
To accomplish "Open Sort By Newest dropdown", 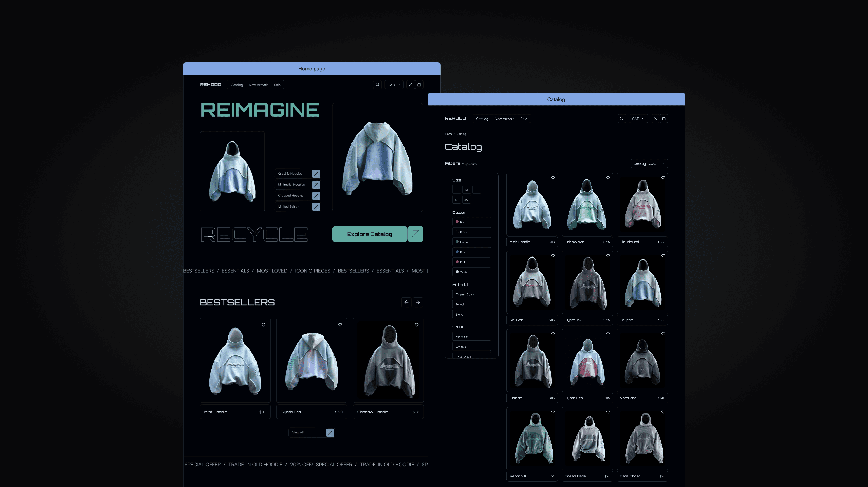I will coord(649,164).
